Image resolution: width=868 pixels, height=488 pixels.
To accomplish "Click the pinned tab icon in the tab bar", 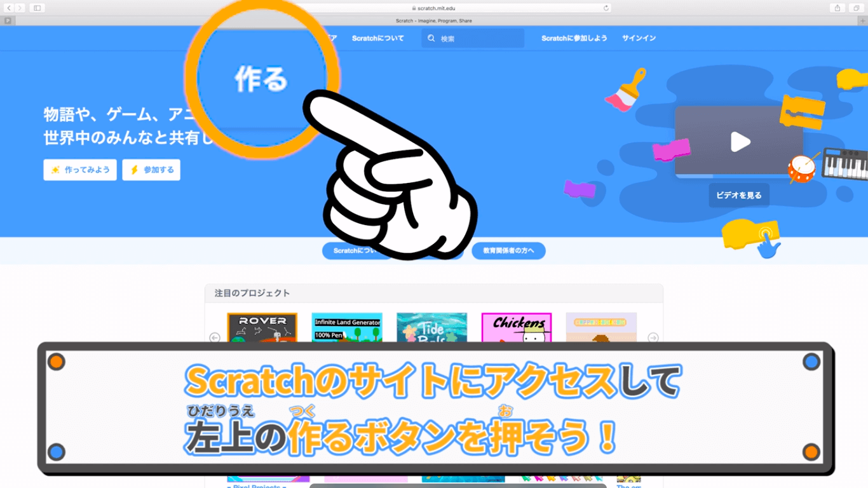I will tap(8, 21).
